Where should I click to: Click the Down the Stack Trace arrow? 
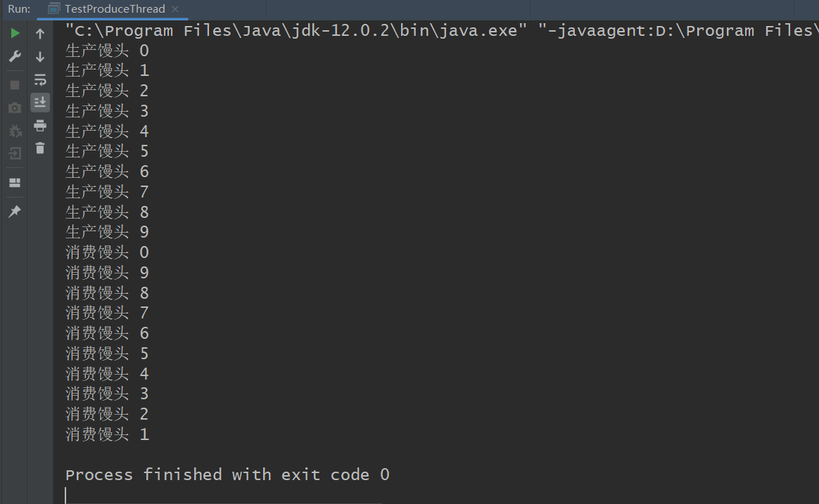point(40,57)
